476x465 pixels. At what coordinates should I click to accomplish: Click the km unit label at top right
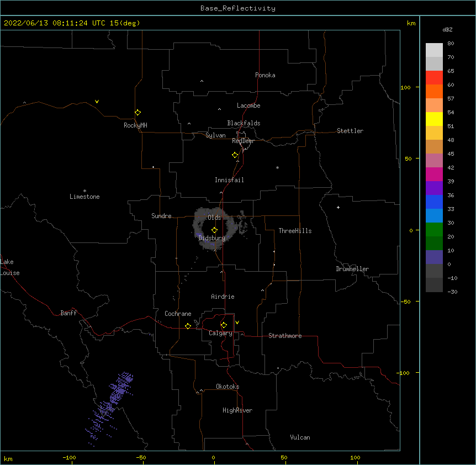(x=411, y=23)
